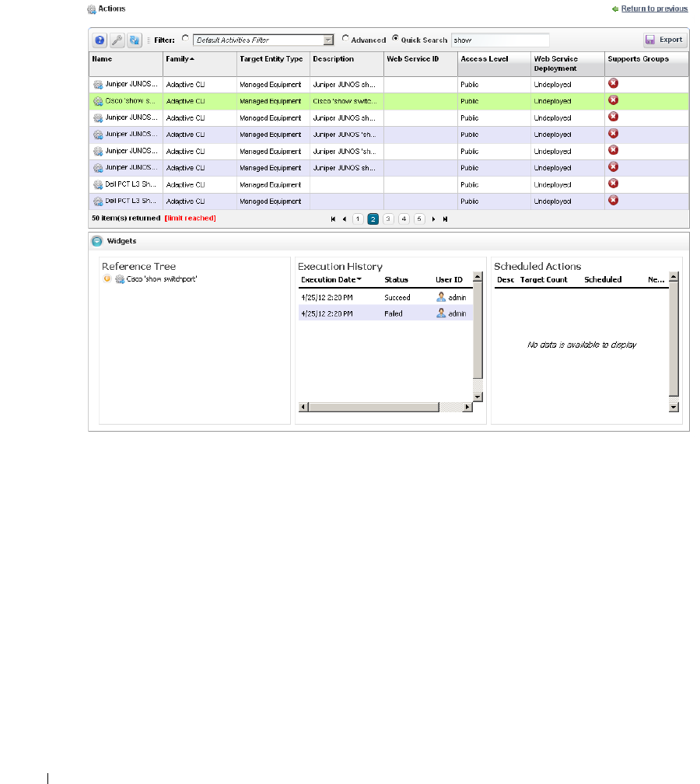700x784 pixels.
Task: Go to the next page arrow
Action: (433, 219)
